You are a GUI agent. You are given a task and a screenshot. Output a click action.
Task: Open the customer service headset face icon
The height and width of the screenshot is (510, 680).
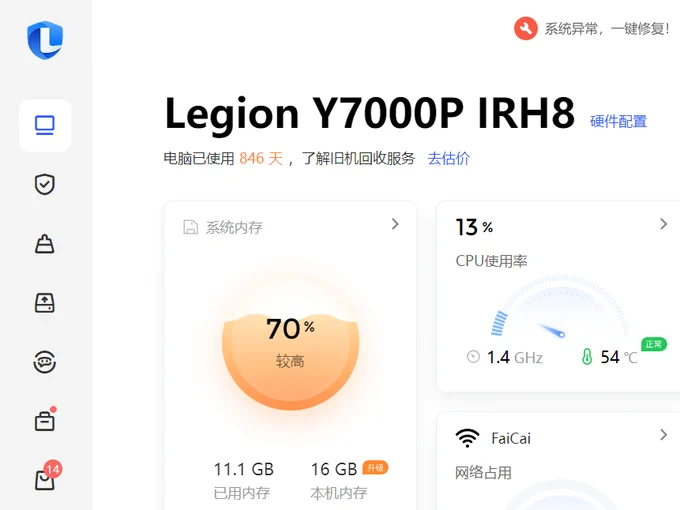coord(45,362)
